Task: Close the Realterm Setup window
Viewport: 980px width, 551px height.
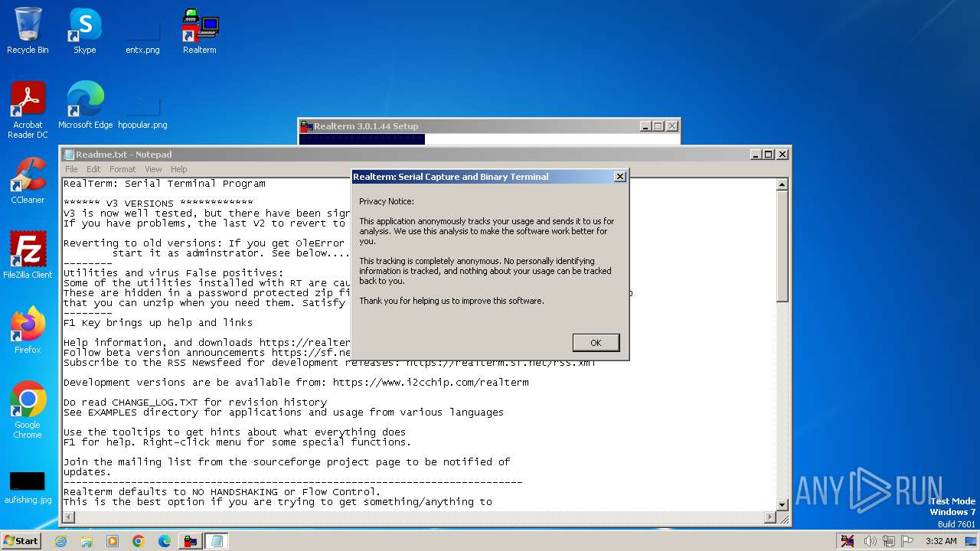Action: tap(671, 126)
